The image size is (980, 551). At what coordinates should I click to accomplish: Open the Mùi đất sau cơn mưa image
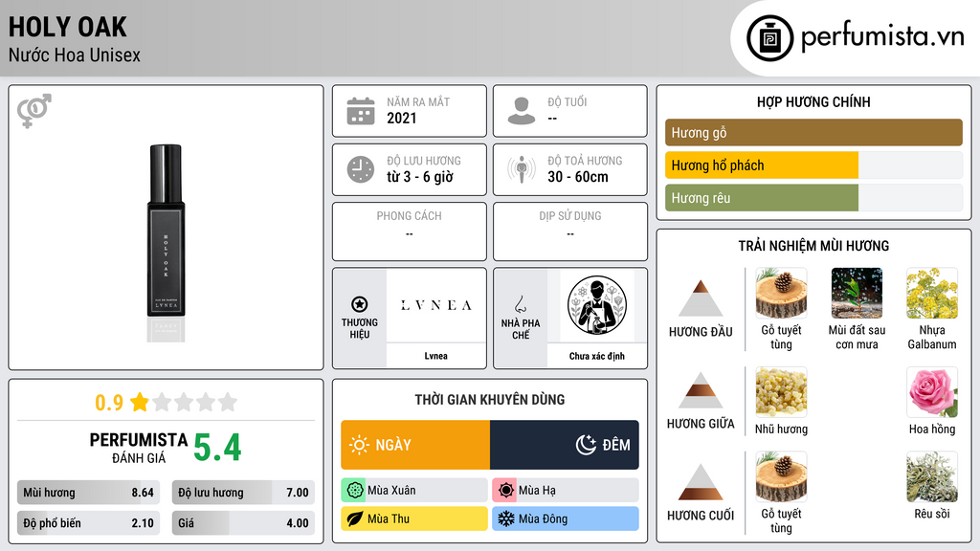tap(857, 293)
